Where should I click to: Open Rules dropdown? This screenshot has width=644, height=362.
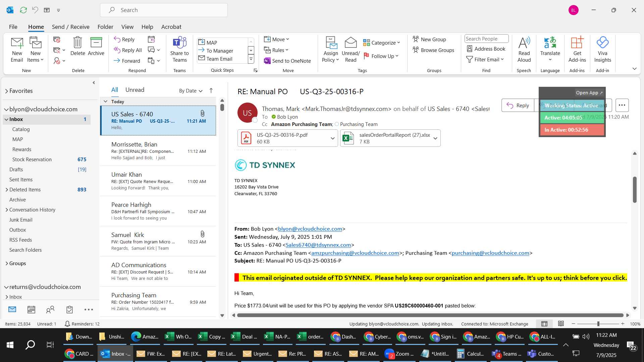tap(276, 50)
